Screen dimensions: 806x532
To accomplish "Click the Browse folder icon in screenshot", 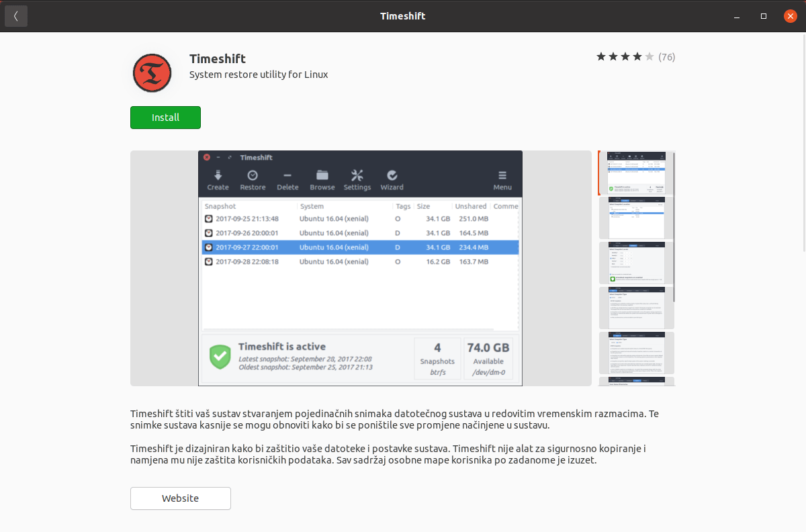I will tap(322, 175).
